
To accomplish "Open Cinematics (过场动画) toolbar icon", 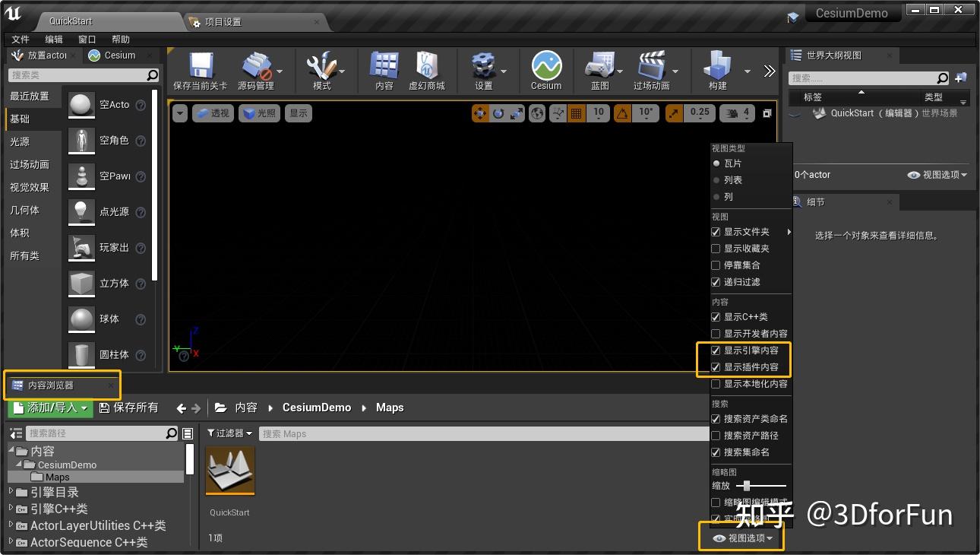I will pos(652,66).
